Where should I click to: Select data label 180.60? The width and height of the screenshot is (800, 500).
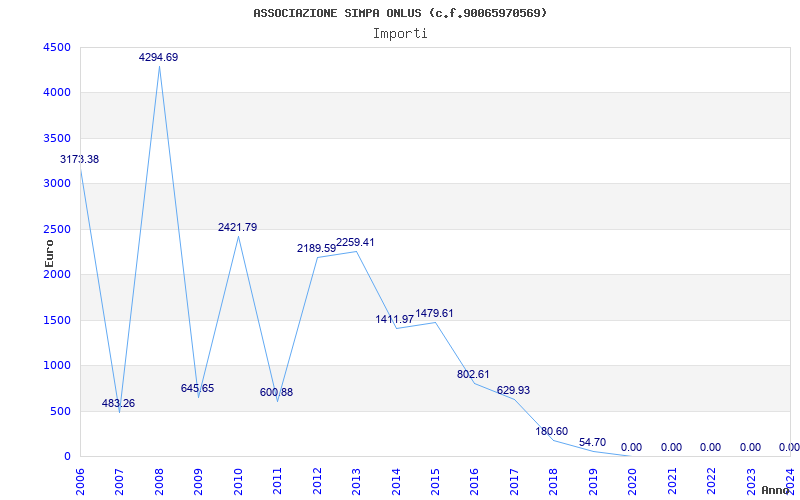click(x=552, y=432)
